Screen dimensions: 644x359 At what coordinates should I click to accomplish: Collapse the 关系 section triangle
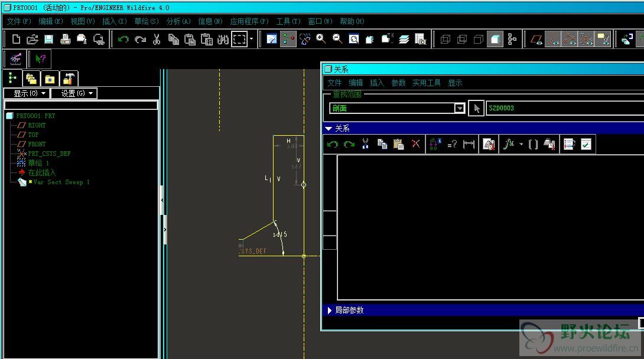328,128
